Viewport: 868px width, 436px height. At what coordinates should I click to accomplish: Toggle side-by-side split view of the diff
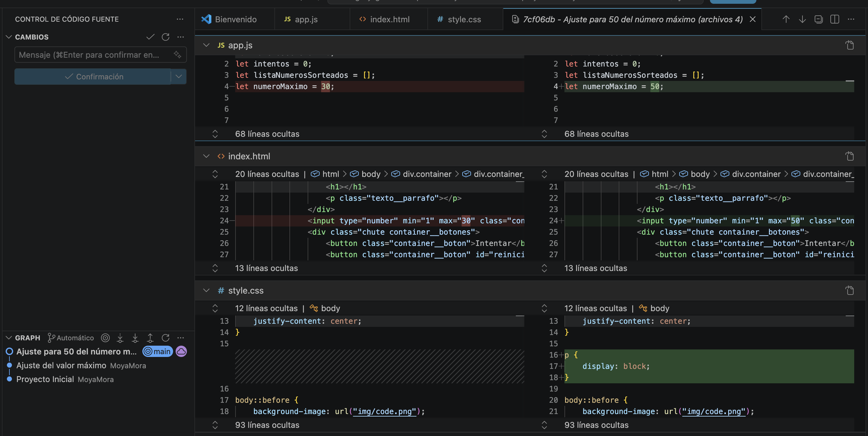(835, 19)
